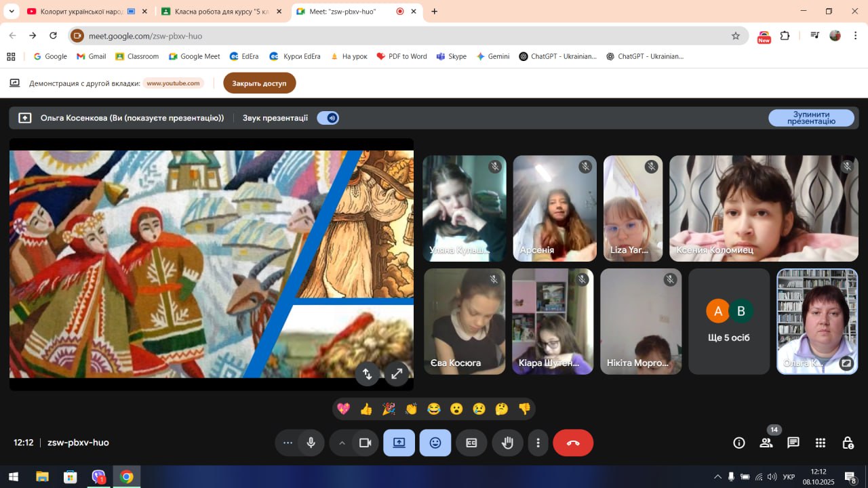Expand presentation to fullscreen
The width and height of the screenshot is (868, 488).
[x=397, y=373]
